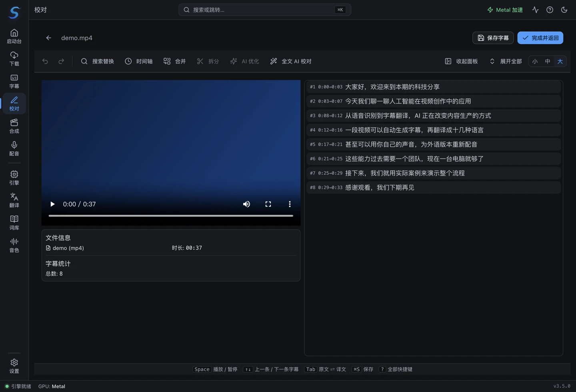
Task: Open the 下载 download sidebar item
Action: click(14, 59)
